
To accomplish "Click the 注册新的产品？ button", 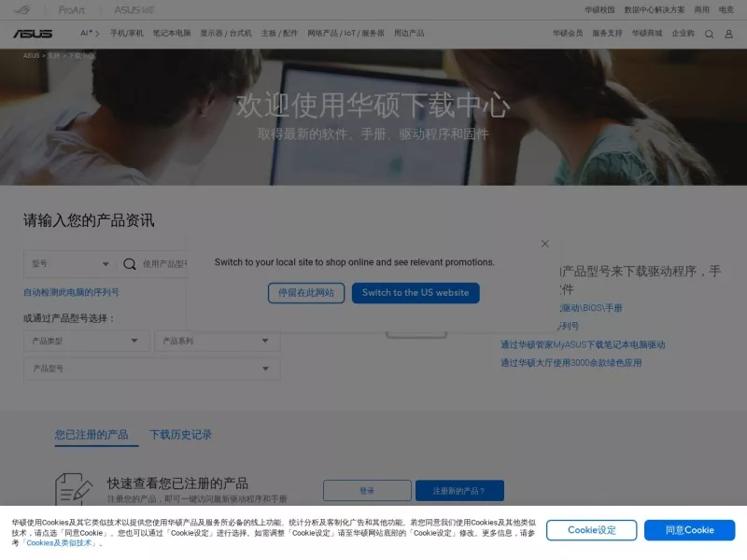I will point(459,491).
